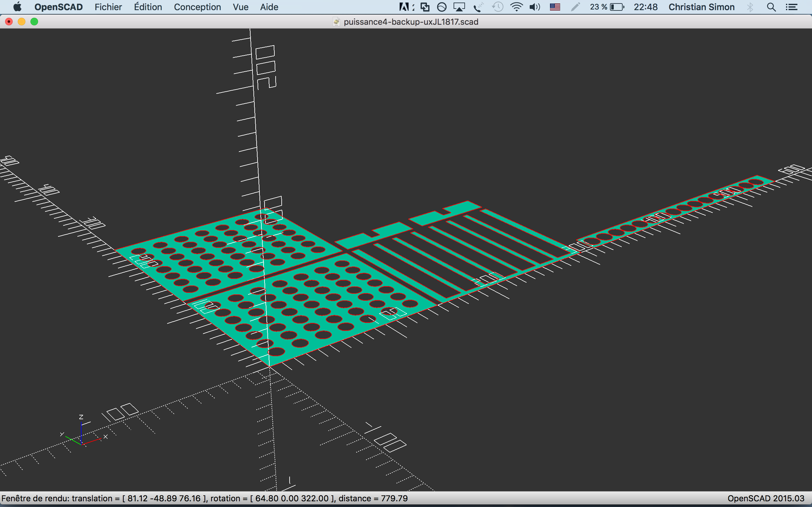Open the Aide help menu
Screen dimensions: 812x507
(x=269, y=7)
